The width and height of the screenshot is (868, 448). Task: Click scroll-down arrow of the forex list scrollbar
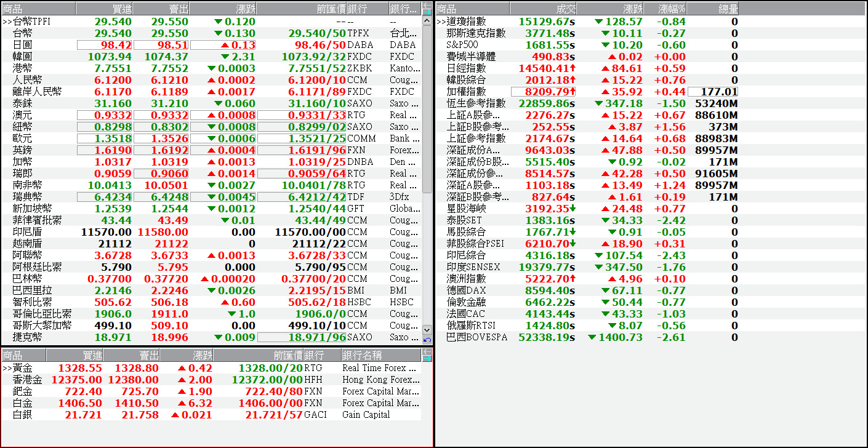[427, 330]
